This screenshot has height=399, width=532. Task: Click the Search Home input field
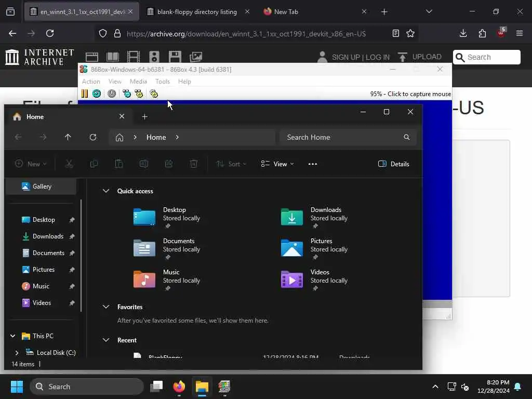coord(348,137)
